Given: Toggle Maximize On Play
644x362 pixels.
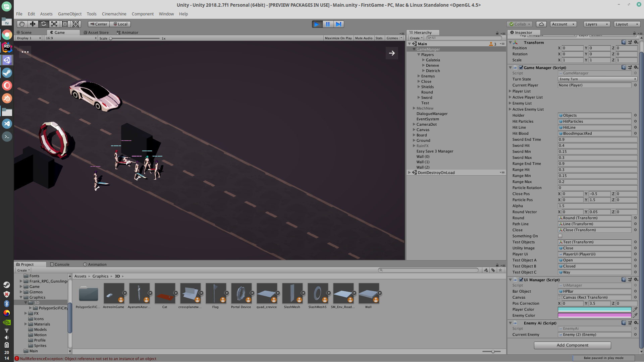Looking at the screenshot, I should 338,38.
